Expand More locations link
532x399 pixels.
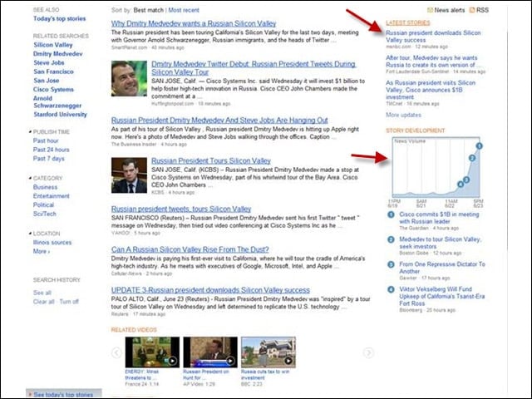pos(42,251)
